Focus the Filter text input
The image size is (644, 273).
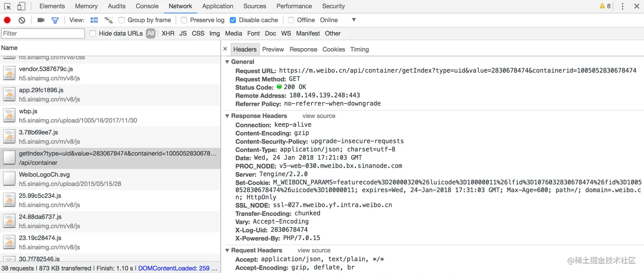tap(43, 33)
